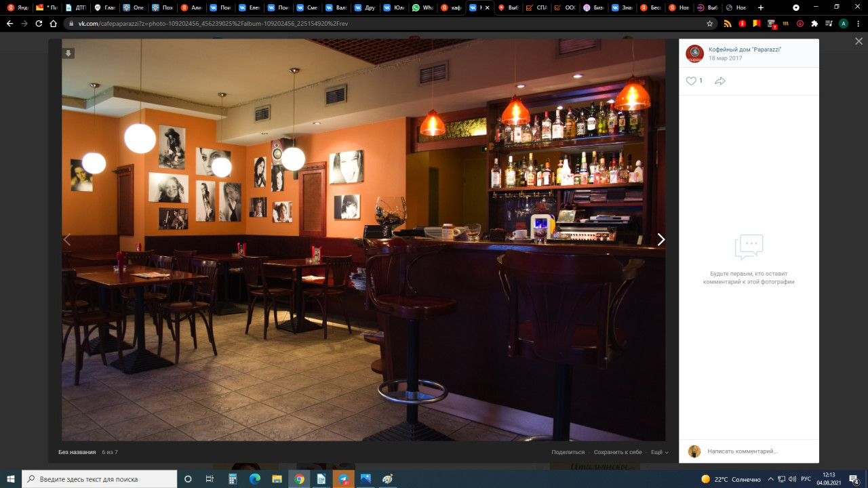Go to the previous photo arrow
Image resolution: width=868 pixels, height=488 pixels.
point(67,239)
